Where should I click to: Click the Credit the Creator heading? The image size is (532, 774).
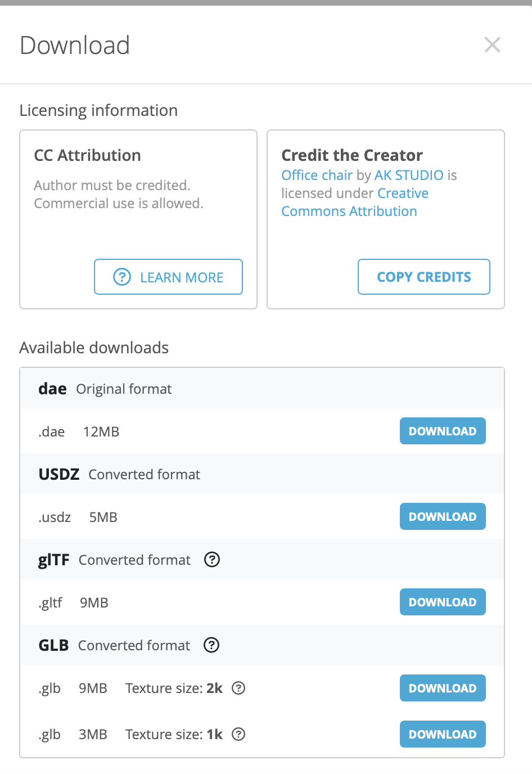point(352,155)
